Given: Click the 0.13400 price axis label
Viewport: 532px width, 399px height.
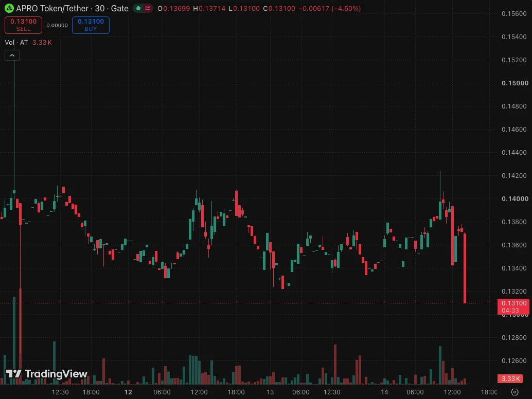Looking at the screenshot, I should click(514, 268).
